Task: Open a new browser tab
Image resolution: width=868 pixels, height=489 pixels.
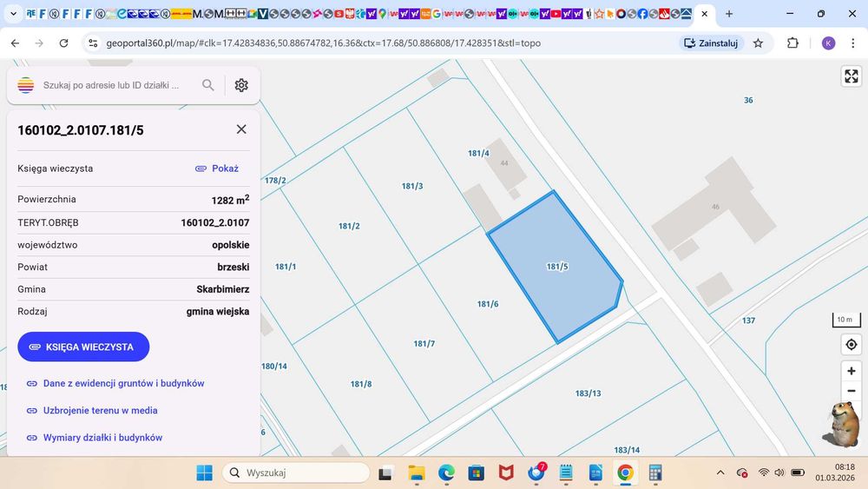Action: tap(729, 14)
